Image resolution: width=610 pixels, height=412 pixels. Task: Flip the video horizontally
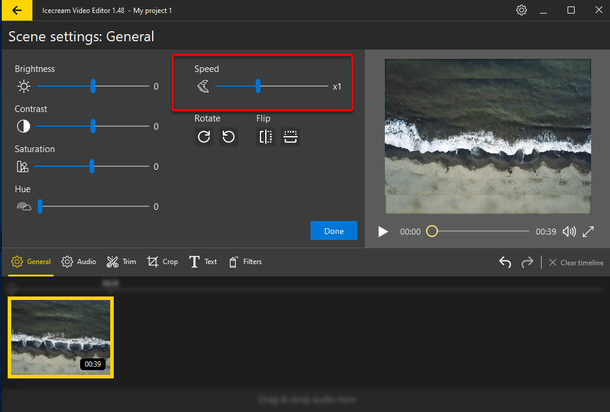(266, 137)
